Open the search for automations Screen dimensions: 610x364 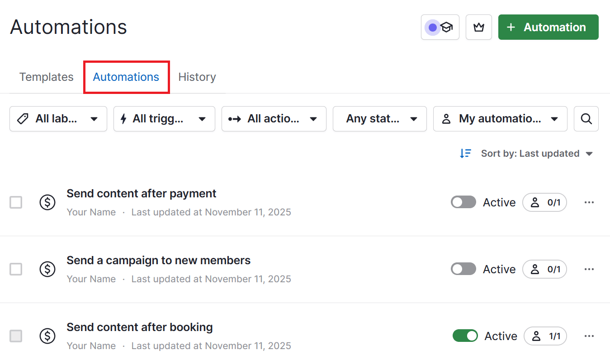[586, 119]
